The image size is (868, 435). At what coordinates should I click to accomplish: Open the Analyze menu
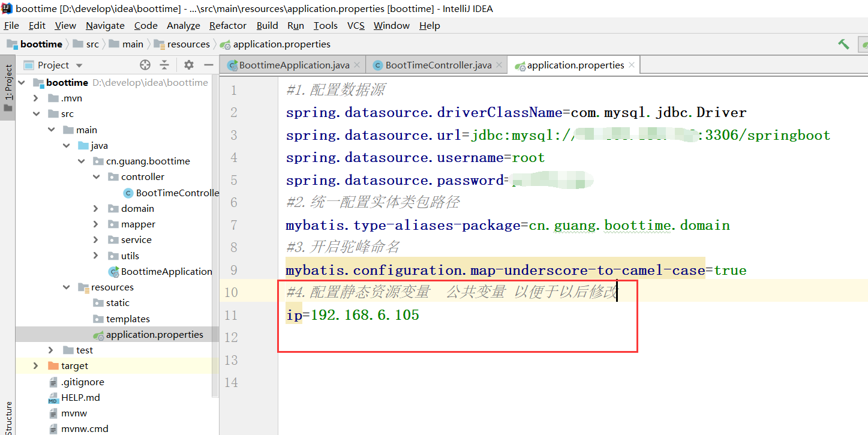(x=184, y=25)
